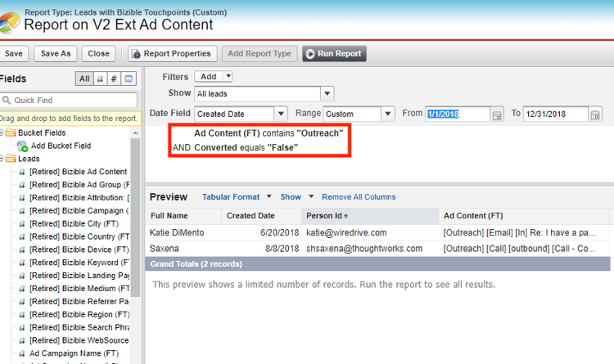Click the Bucket Fields folder icon
614x364 pixels.
11,133
